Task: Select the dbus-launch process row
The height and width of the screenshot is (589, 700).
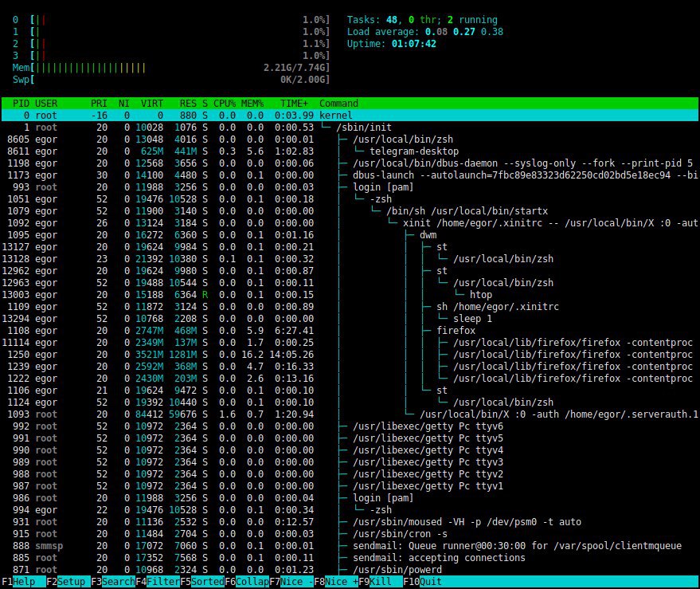Action: pos(350,175)
